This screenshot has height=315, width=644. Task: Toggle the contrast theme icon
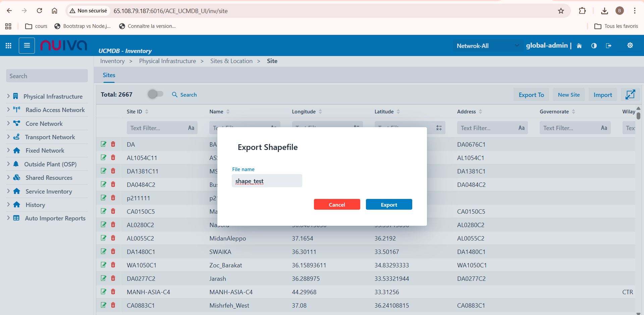tap(594, 46)
